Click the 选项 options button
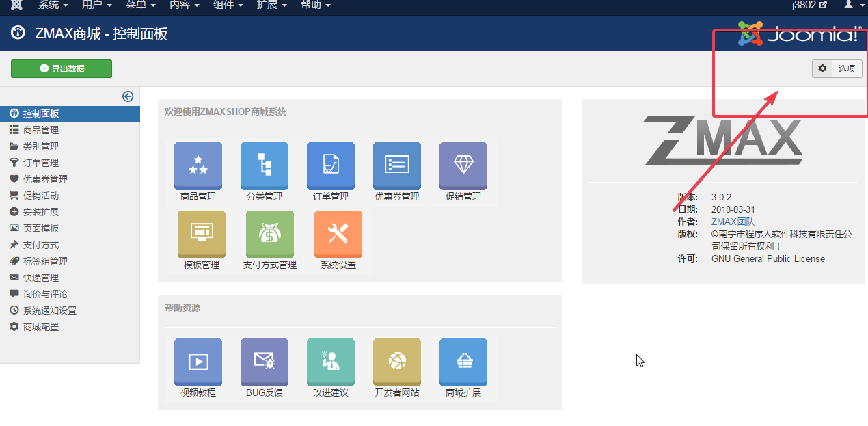The height and width of the screenshot is (426, 868). tap(847, 68)
